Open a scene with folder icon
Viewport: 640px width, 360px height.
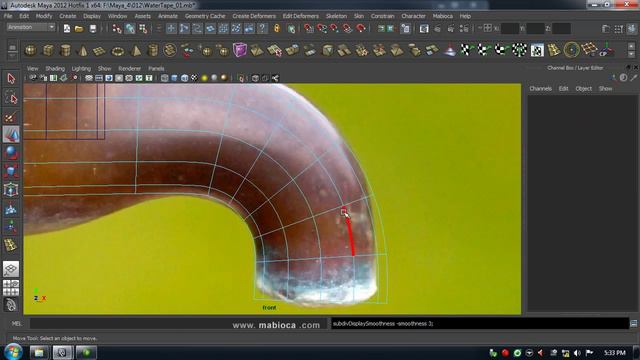click(x=79, y=28)
